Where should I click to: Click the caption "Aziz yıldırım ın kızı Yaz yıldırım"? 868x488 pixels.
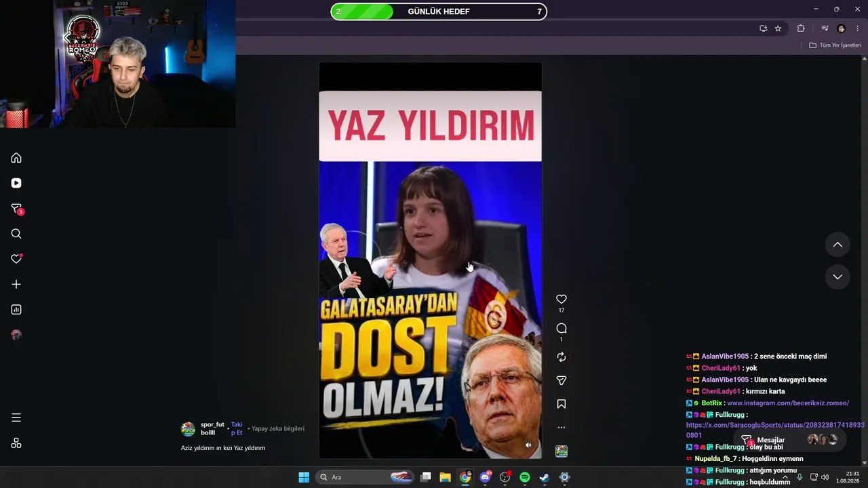(x=223, y=448)
